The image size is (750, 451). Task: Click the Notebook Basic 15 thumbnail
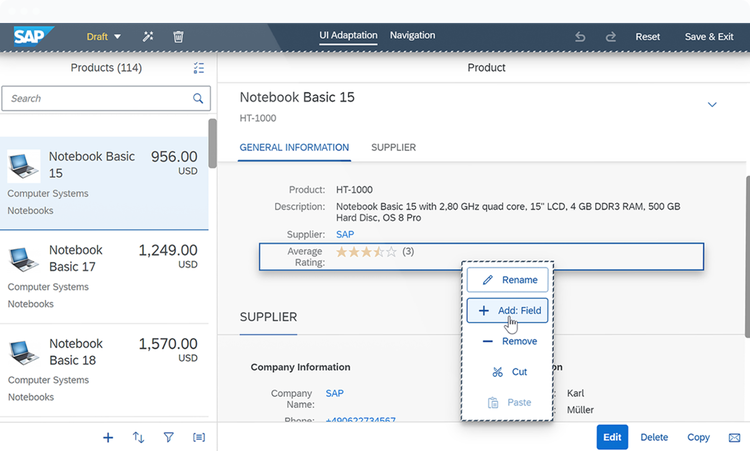point(23,166)
